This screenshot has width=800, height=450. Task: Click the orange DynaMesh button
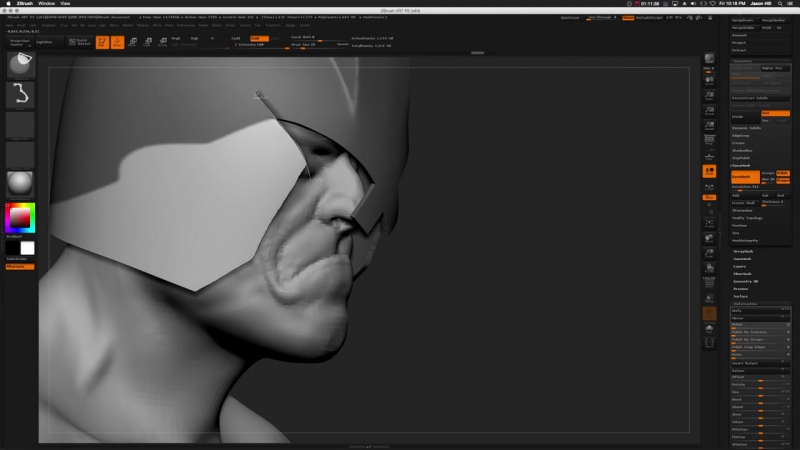745,177
